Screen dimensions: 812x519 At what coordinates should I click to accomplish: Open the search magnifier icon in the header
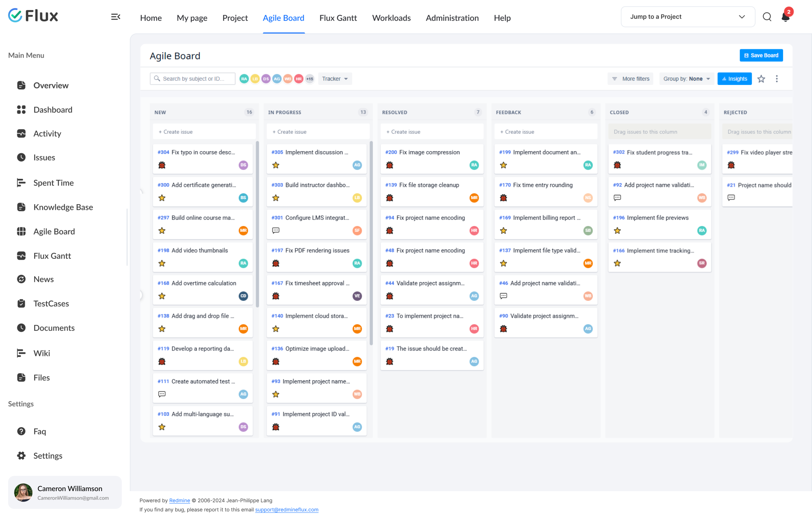[x=767, y=17]
